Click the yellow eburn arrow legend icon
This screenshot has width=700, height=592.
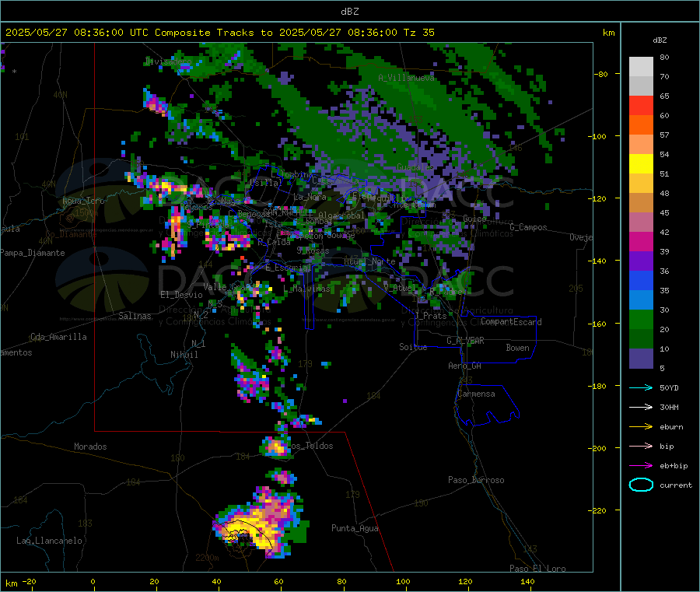pyautogui.click(x=641, y=427)
